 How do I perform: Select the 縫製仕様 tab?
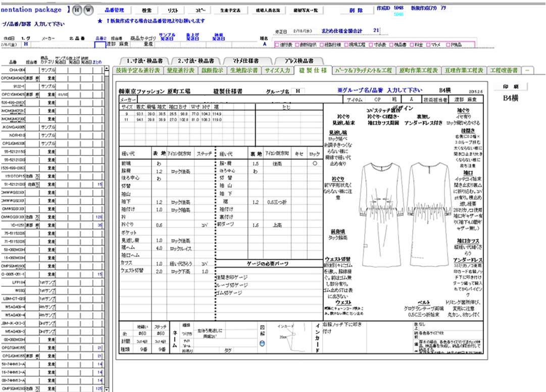pos(313,70)
